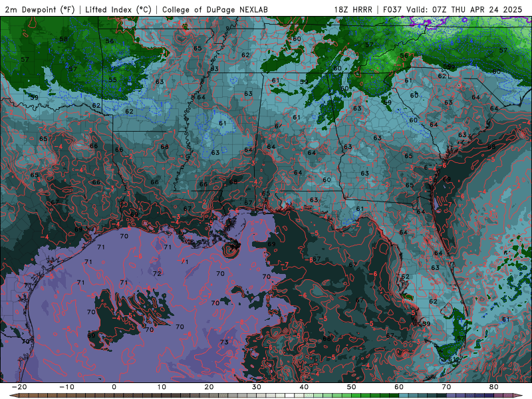532x399 pixels.
Task: Click the 73 dewpoint value in the Gulf
Action: coord(224,342)
